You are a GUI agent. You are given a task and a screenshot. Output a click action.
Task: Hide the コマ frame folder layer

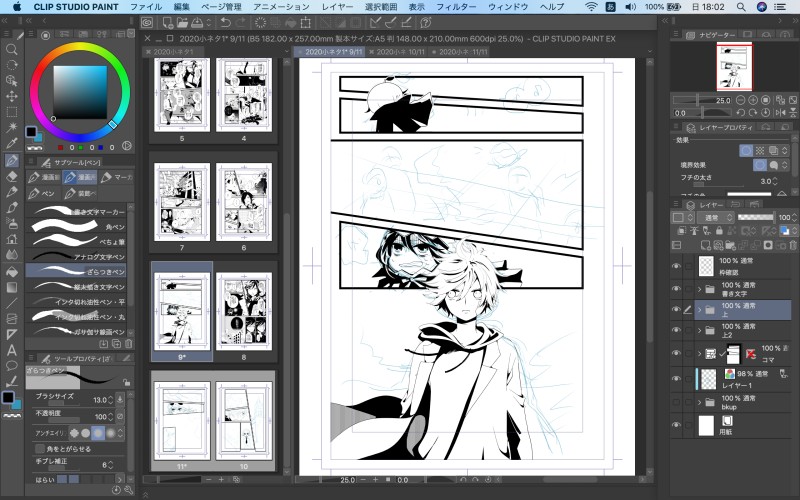click(x=676, y=353)
